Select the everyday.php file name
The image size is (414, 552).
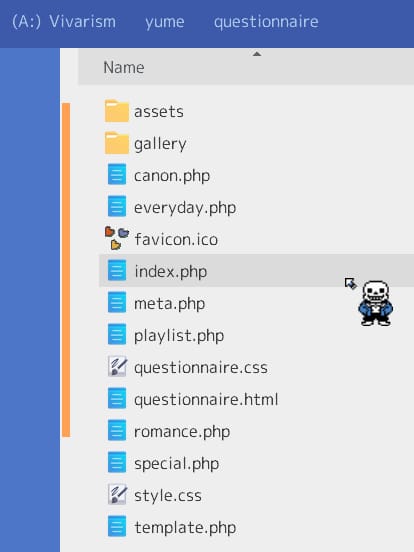tap(185, 208)
